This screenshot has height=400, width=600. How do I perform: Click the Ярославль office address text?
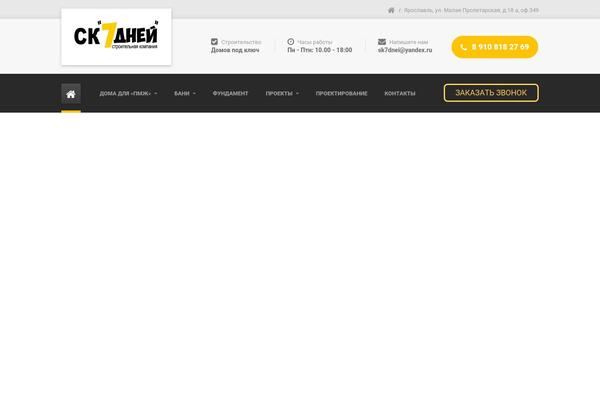coord(471,10)
